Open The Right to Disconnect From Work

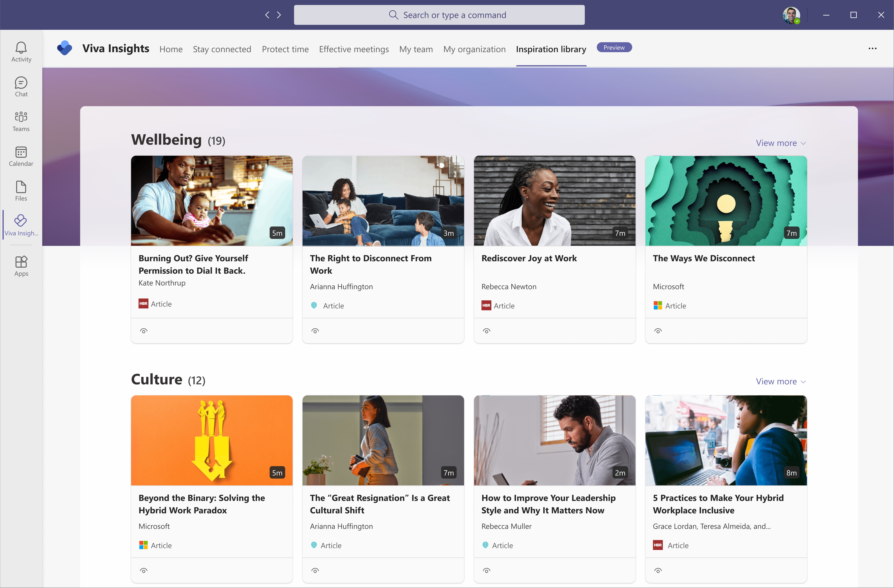tap(370, 264)
